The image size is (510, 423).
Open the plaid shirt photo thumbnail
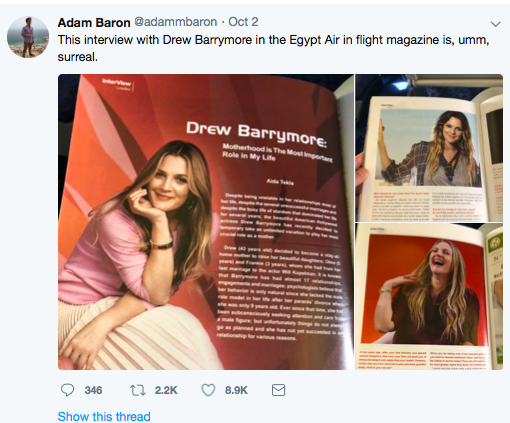click(x=429, y=148)
